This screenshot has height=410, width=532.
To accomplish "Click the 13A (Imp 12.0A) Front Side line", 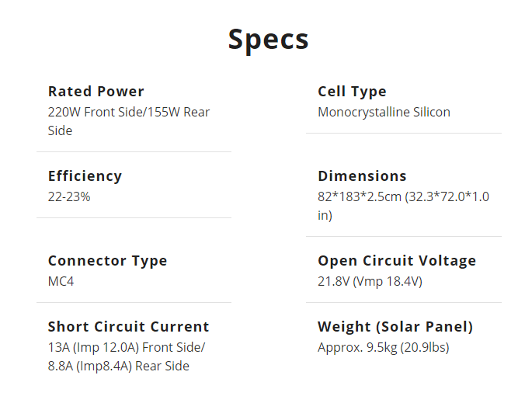I will (x=127, y=347).
